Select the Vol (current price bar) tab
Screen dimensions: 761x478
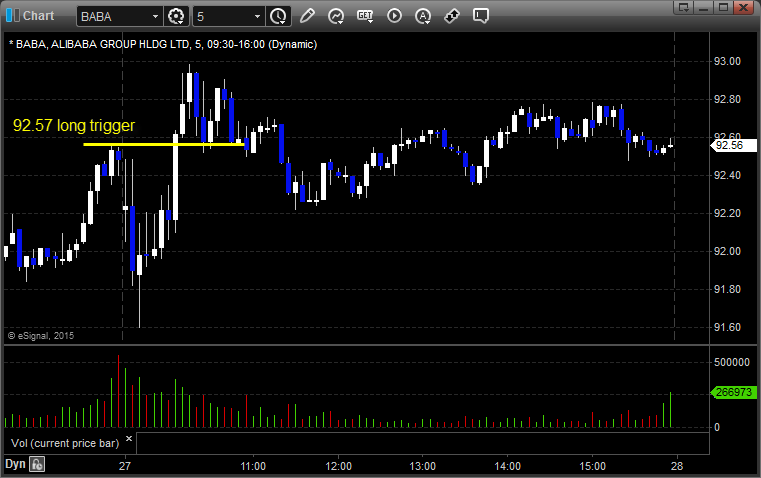point(63,441)
